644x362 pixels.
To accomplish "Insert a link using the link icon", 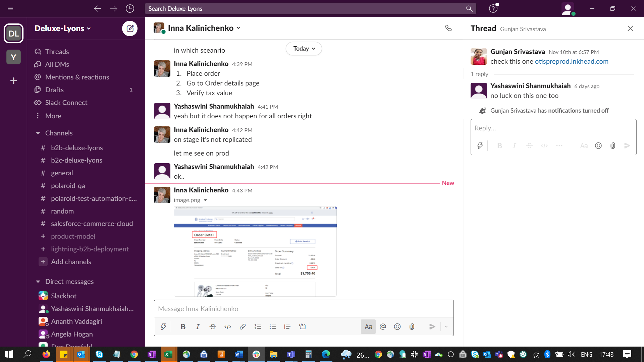I will pos(243,326).
